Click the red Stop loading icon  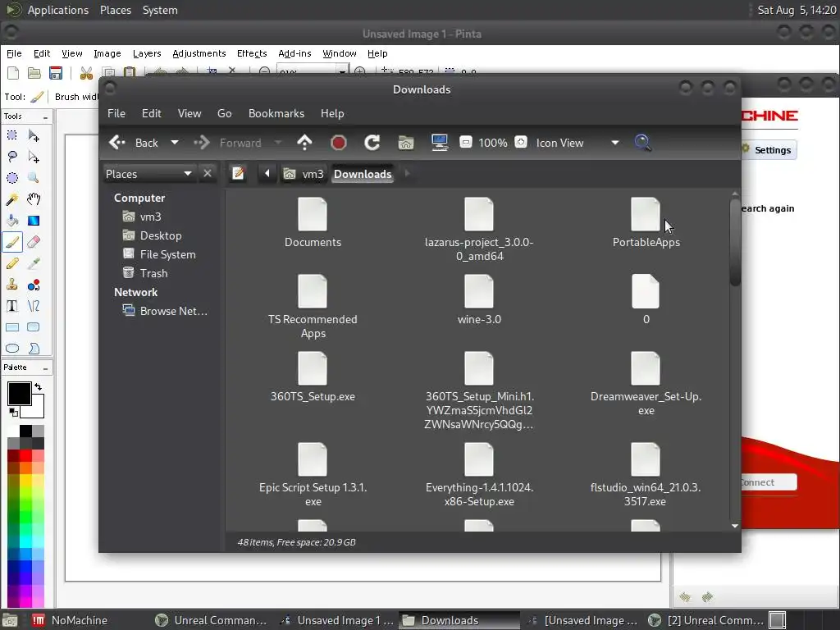[x=339, y=143]
